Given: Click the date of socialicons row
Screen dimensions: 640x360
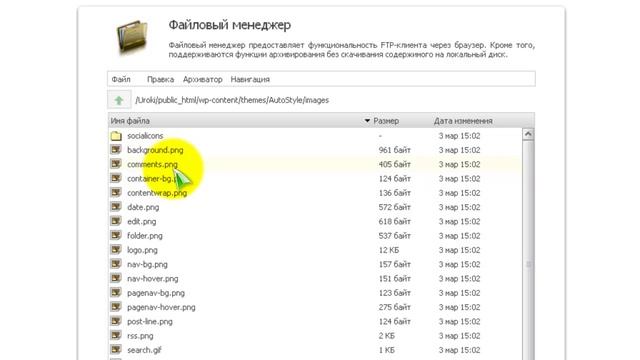Looking at the screenshot, I should tap(459, 136).
